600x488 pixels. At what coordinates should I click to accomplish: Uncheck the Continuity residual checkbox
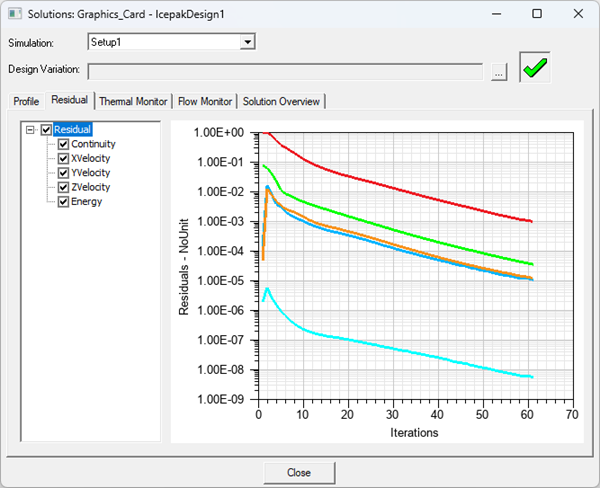pyautogui.click(x=64, y=144)
